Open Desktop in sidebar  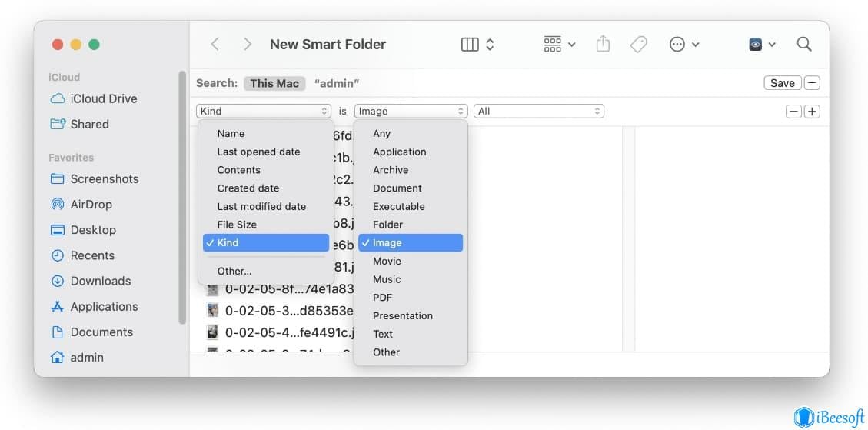pos(83,230)
